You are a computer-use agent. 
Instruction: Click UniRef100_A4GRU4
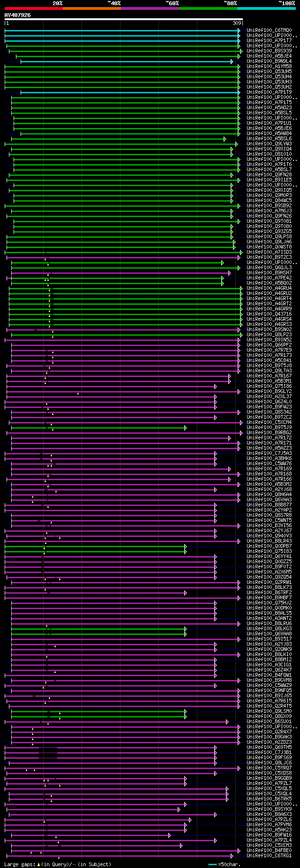(x=269, y=288)
